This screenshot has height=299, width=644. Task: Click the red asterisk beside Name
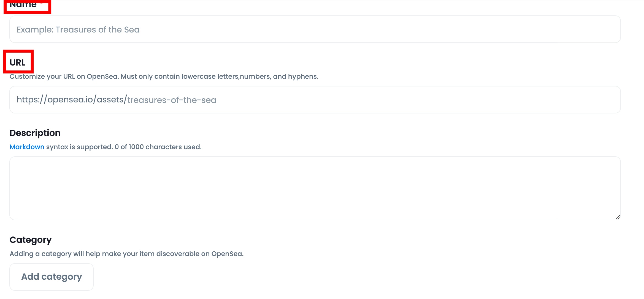point(41,3)
